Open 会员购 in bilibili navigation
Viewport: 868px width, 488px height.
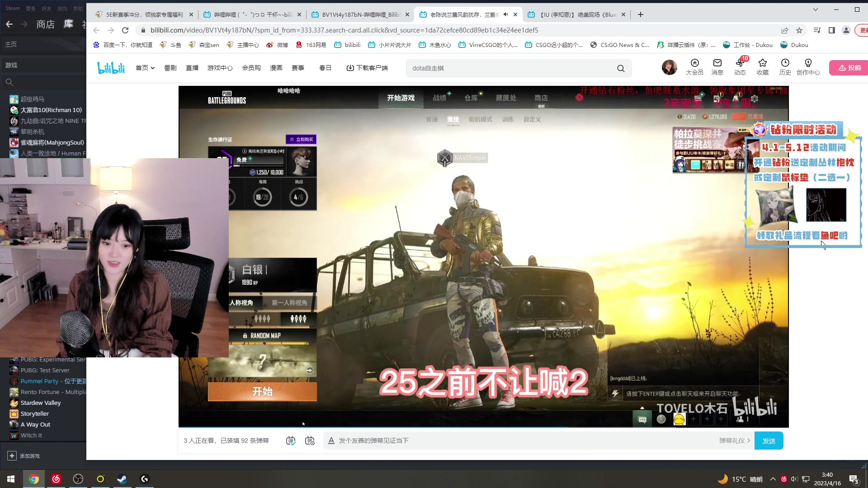tap(251, 68)
